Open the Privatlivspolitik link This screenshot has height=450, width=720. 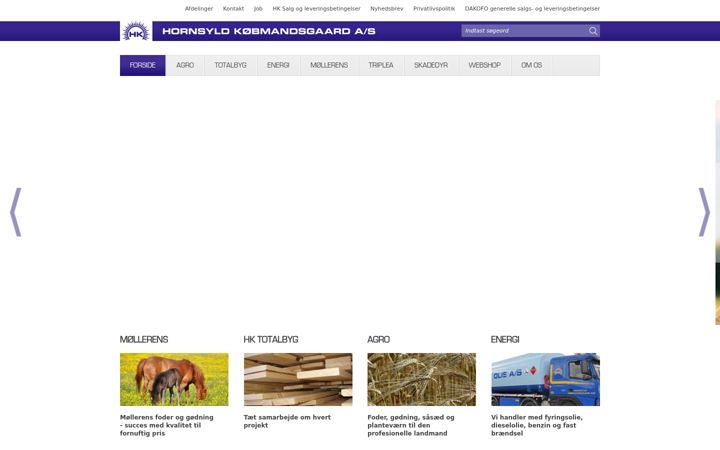pyautogui.click(x=434, y=9)
